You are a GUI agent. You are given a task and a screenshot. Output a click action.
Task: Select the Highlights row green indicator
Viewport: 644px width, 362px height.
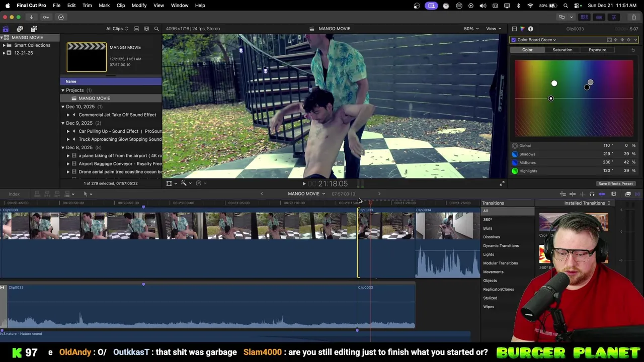[515, 171]
